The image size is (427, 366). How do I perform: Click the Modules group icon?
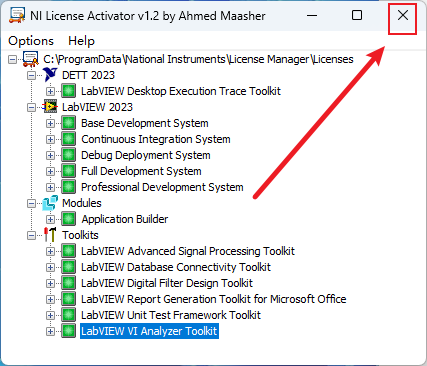50,203
